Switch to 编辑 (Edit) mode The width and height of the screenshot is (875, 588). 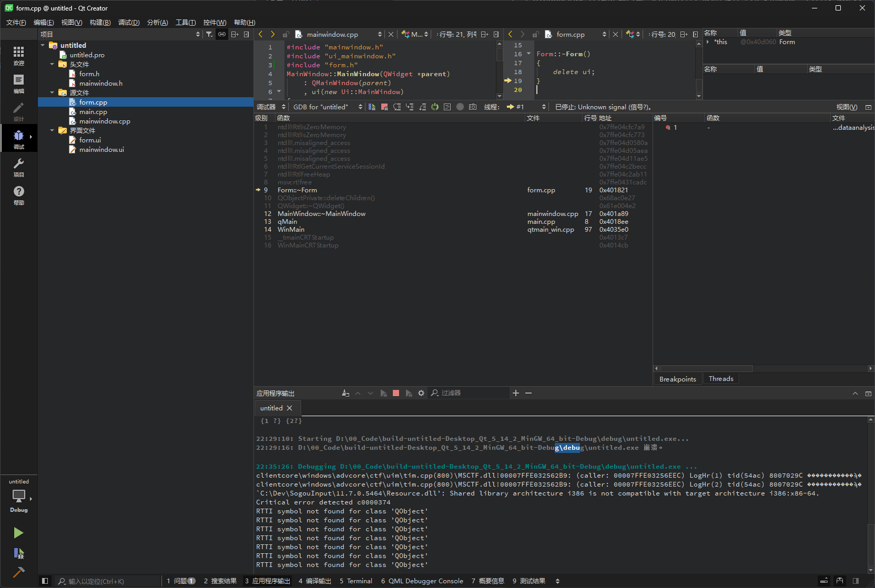pos(18,84)
